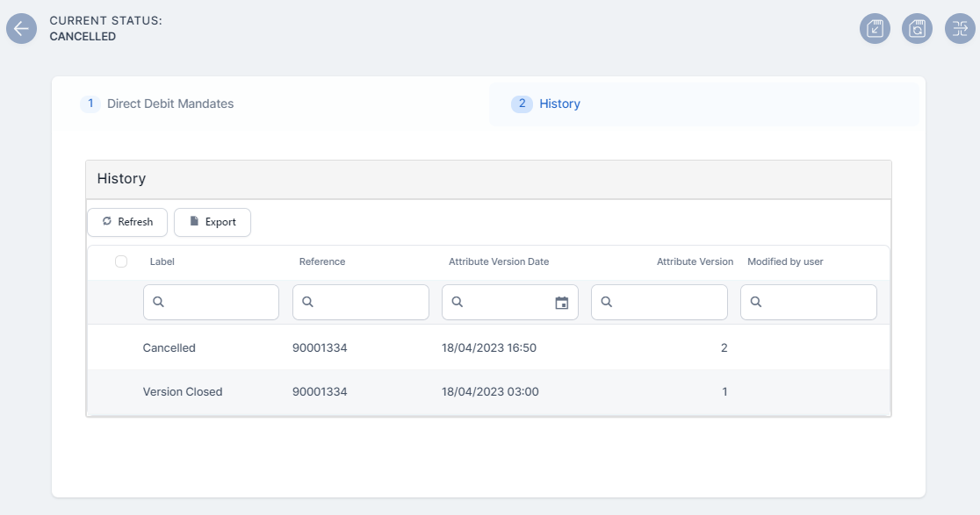Viewport: 980px width, 515px height.
Task: Switch to Direct Debit Mandates tab
Action: coord(170,104)
